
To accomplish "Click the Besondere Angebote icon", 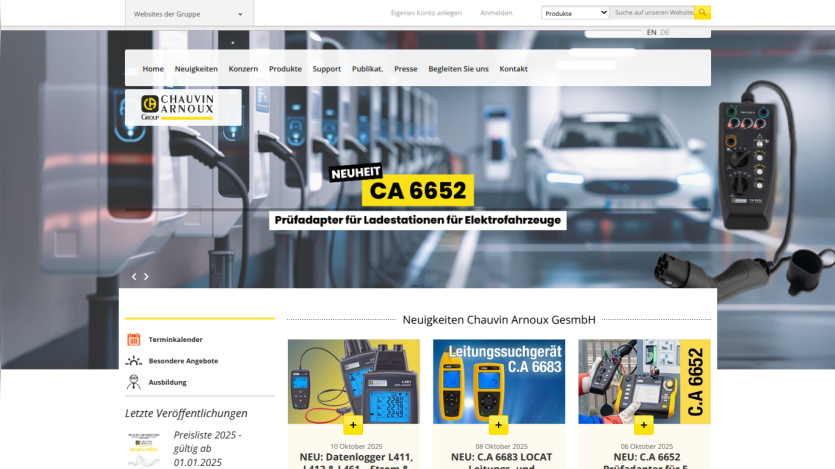I will tap(134, 361).
